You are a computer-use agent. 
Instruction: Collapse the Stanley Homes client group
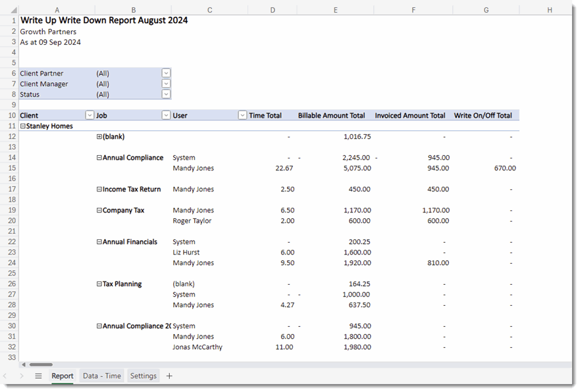tap(23, 126)
